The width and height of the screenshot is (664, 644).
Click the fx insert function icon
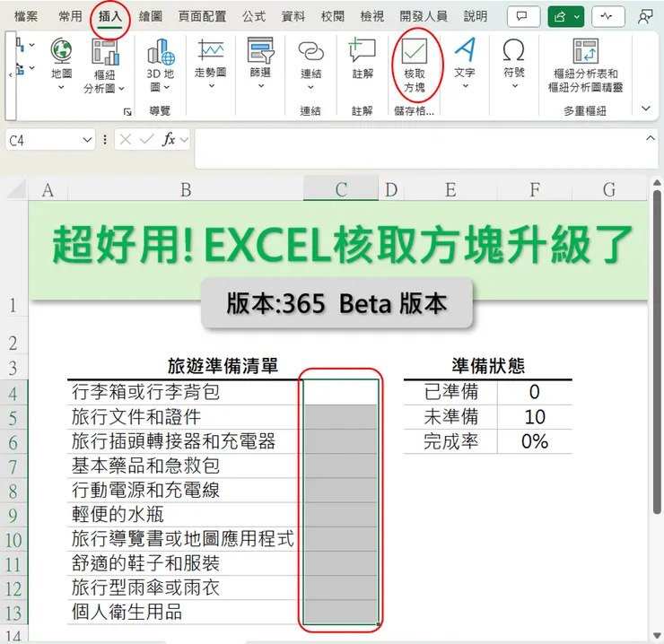[x=169, y=139]
